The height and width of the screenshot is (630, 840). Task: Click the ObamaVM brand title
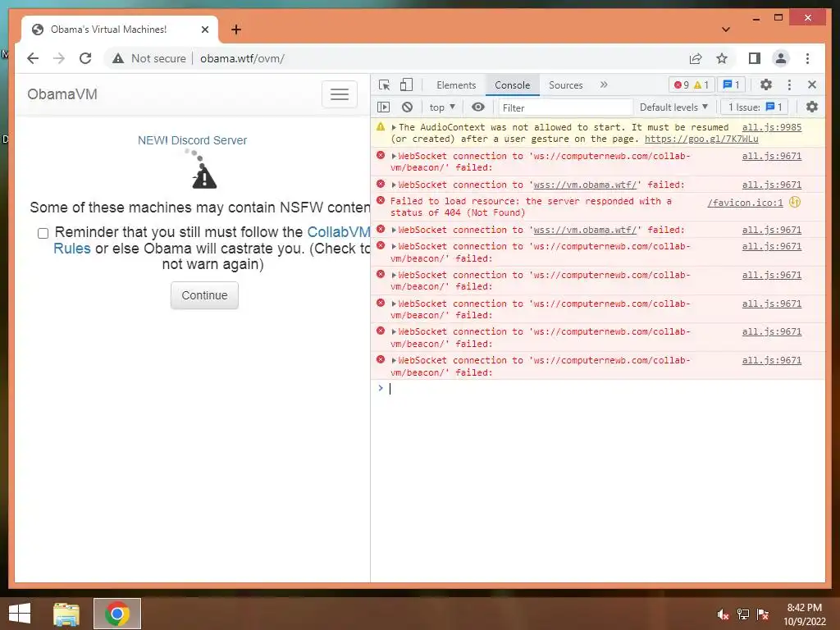[62, 94]
